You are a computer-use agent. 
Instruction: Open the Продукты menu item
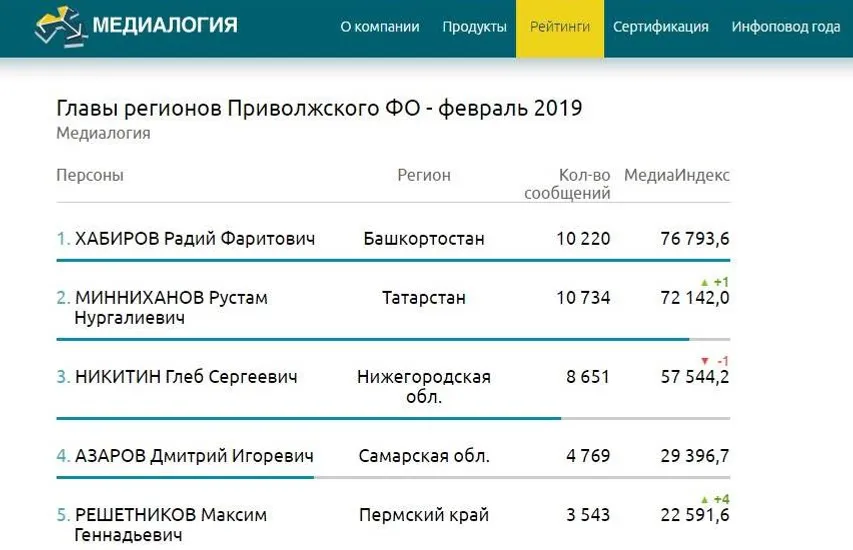[474, 27]
